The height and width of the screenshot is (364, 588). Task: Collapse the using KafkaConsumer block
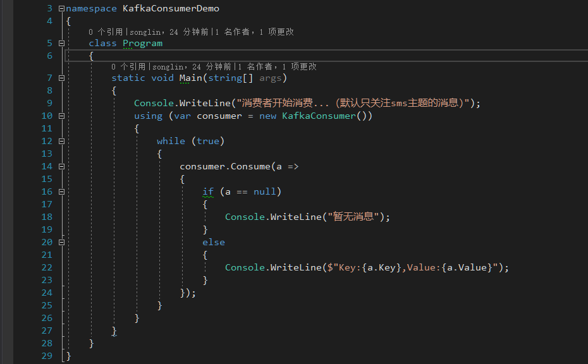point(61,116)
